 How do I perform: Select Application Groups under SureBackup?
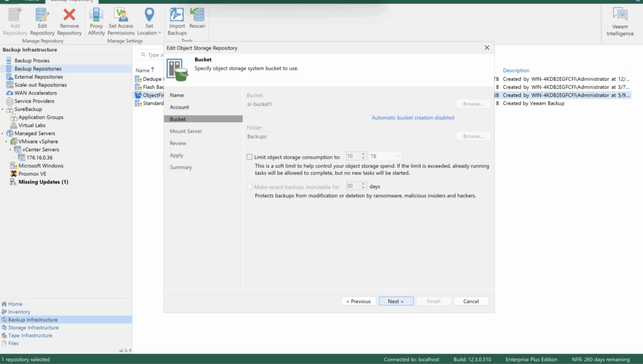point(41,117)
